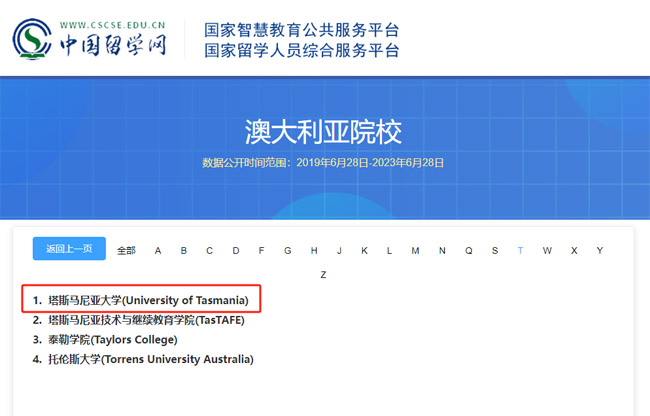Click the 澳大利亚院校 page heading
This screenshot has height=416, width=650.
coord(323,132)
